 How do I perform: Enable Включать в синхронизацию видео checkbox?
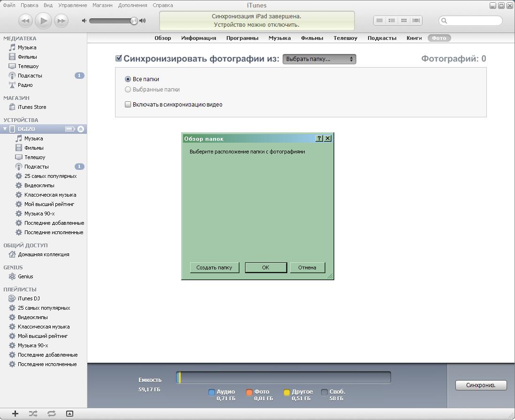tap(128, 105)
